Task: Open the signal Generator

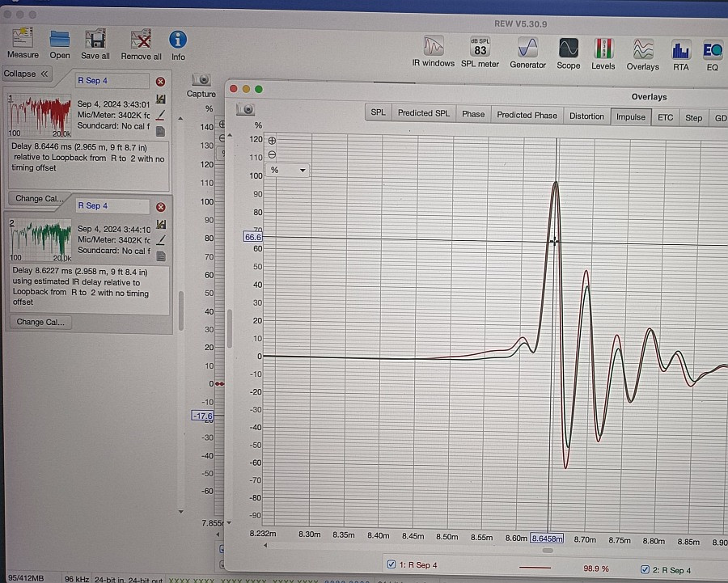Action: coord(527,53)
